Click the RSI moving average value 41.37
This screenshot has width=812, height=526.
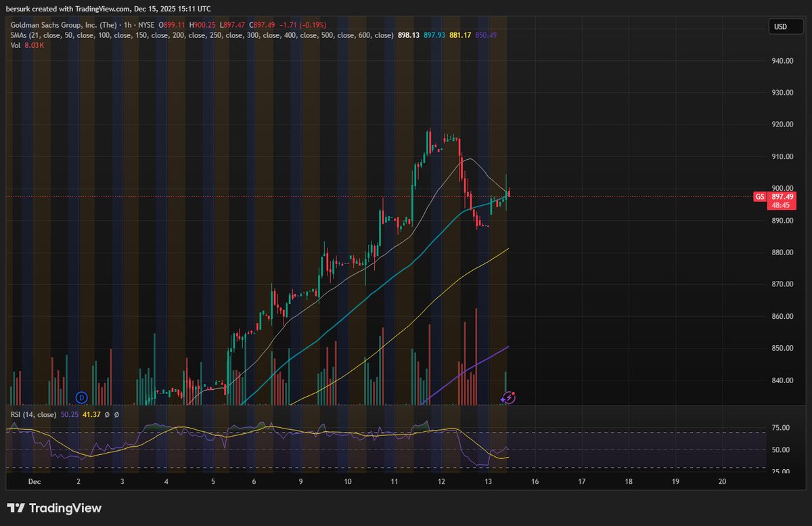[x=91, y=414]
